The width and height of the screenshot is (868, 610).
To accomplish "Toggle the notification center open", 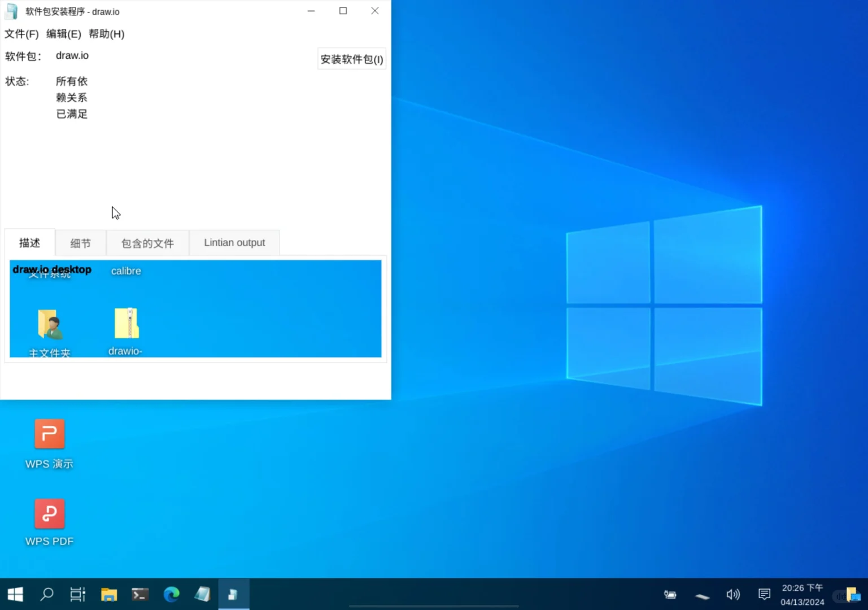I will click(764, 594).
